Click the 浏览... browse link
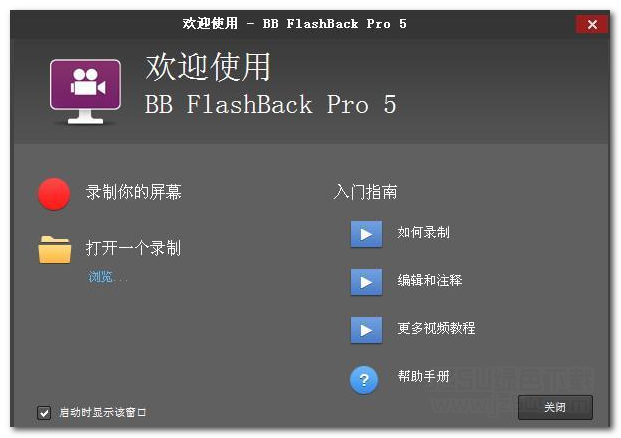Image resolution: width=621 pixels, height=438 pixels. (x=107, y=276)
